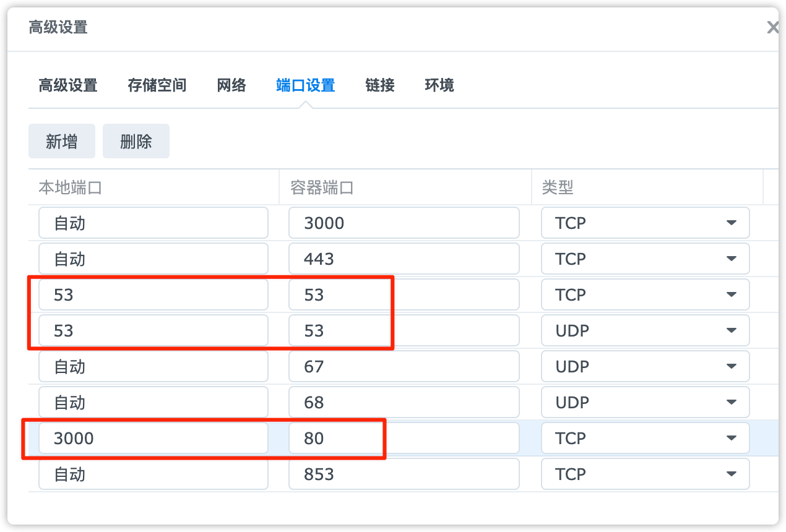
Task: Click the 新增 button to add a port
Action: pyautogui.click(x=61, y=141)
